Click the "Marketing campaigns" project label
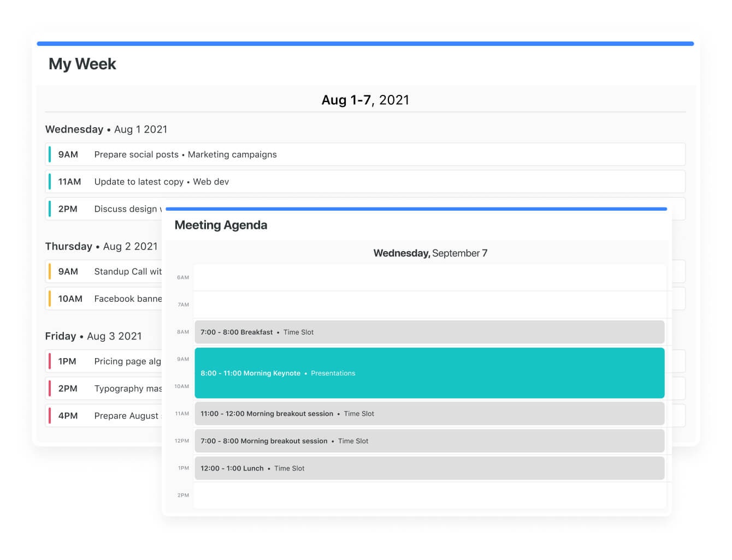The image size is (732, 560). click(232, 154)
